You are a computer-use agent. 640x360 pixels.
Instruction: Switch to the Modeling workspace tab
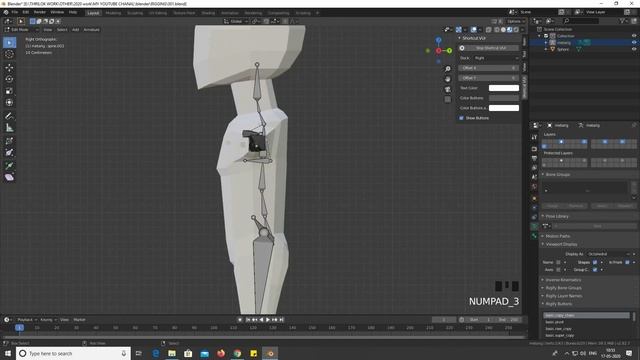[113, 13]
